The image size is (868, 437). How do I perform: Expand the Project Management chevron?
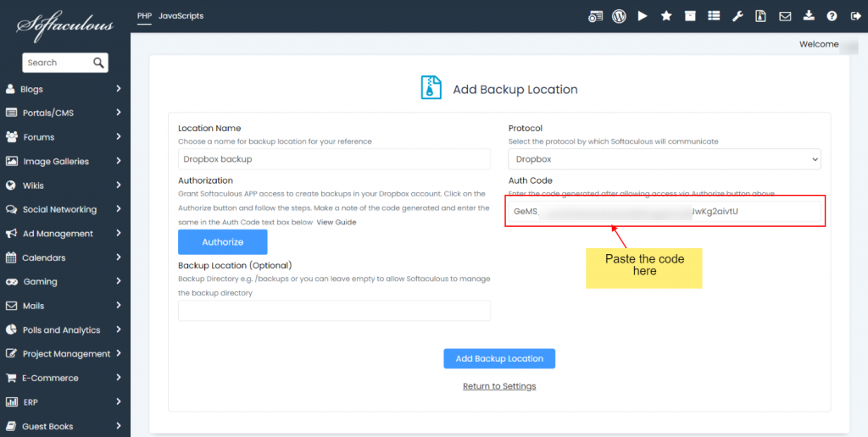coord(119,353)
